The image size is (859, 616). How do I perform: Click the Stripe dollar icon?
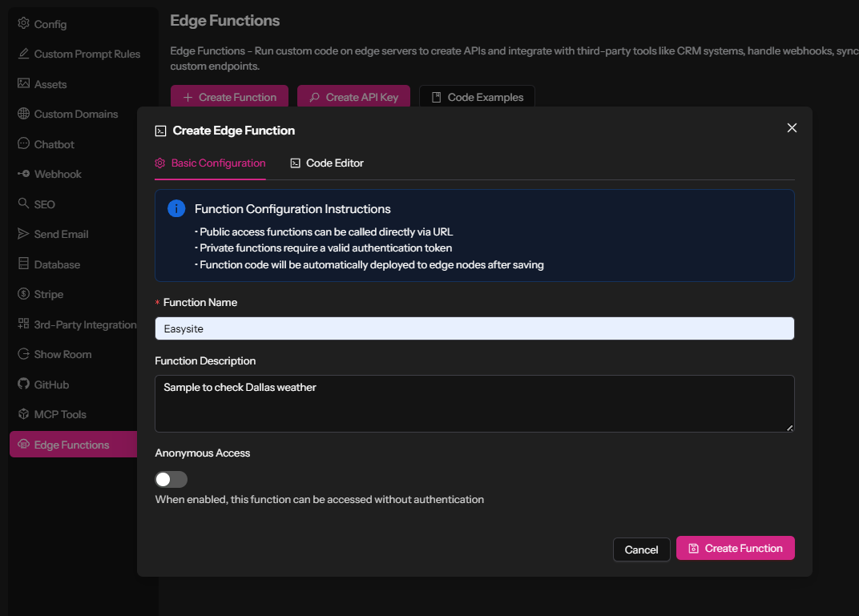click(23, 294)
